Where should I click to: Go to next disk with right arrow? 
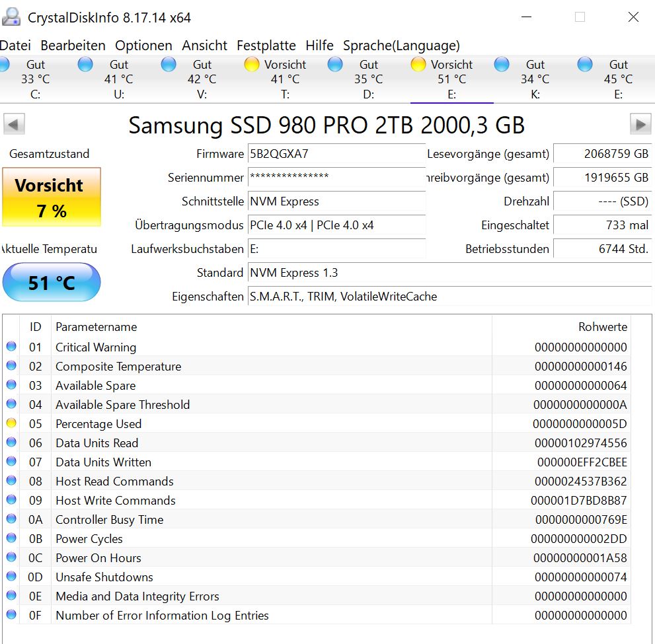point(640,124)
